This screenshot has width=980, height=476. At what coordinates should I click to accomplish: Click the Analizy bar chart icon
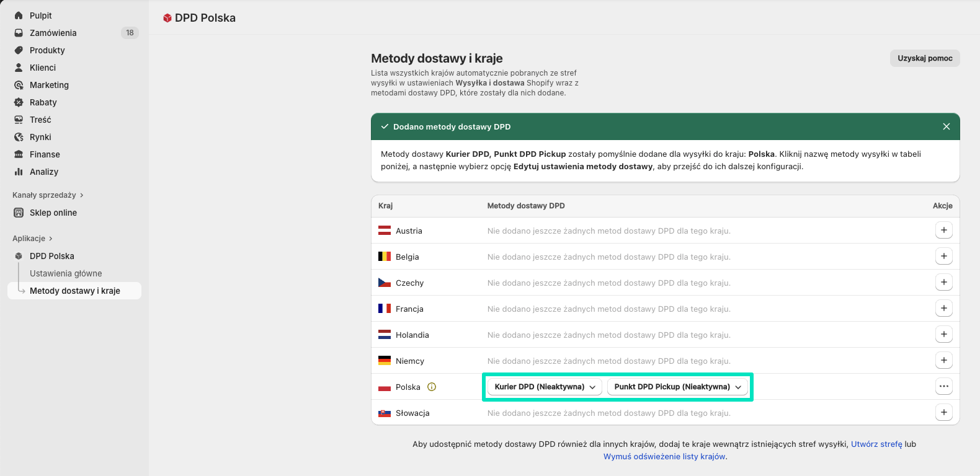point(19,172)
